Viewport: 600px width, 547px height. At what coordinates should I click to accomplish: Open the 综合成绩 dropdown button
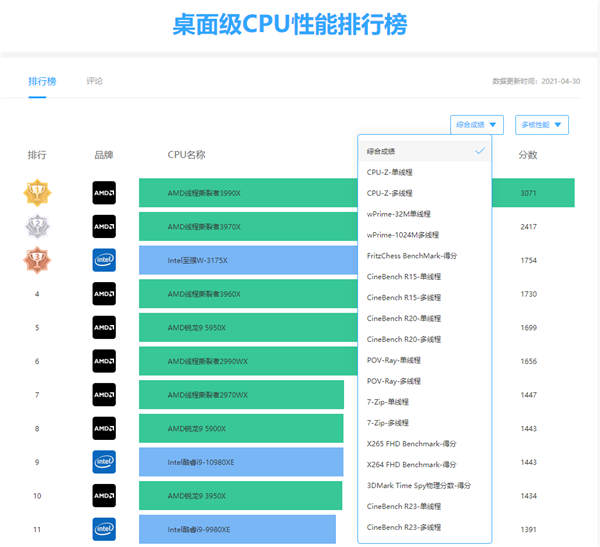[x=477, y=125]
